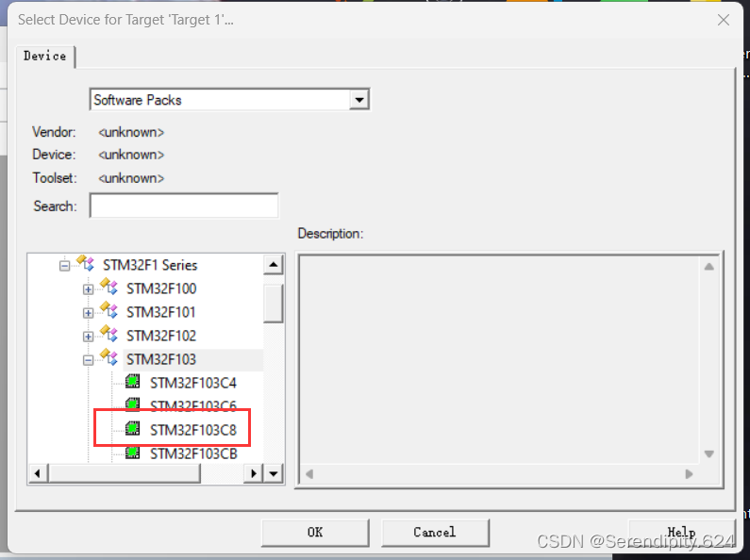
Task: Click device tree scroll up arrow
Action: click(274, 264)
